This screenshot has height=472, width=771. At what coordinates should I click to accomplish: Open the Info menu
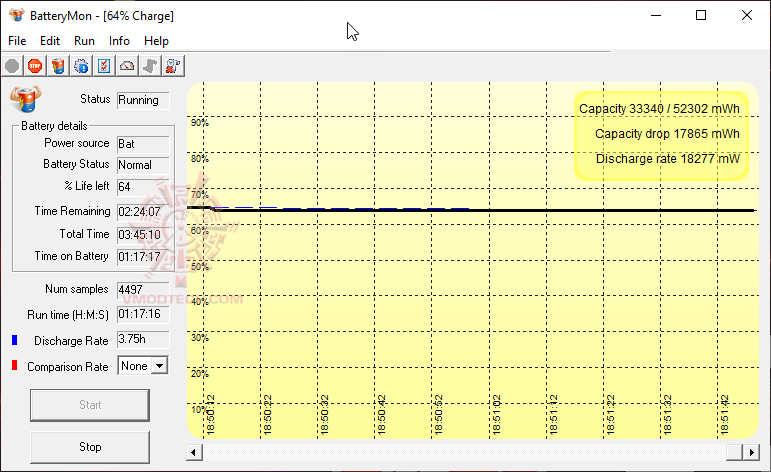click(119, 41)
